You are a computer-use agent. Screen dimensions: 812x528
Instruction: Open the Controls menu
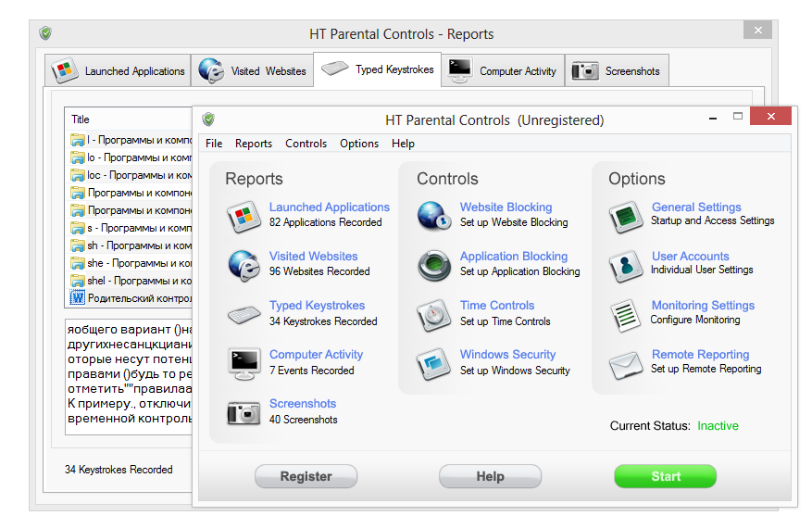[306, 144]
